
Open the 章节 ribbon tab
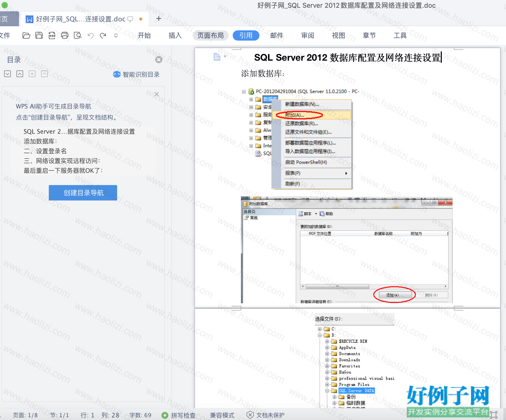pos(369,35)
